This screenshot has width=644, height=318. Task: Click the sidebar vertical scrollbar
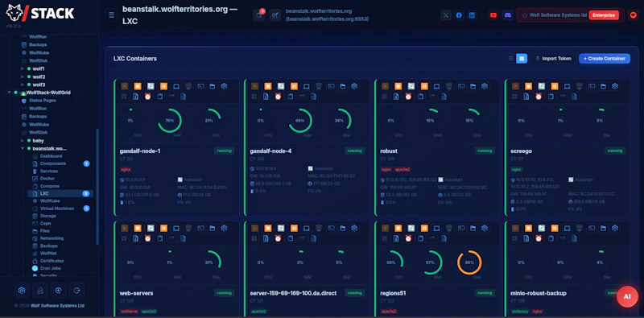[x=97, y=187]
